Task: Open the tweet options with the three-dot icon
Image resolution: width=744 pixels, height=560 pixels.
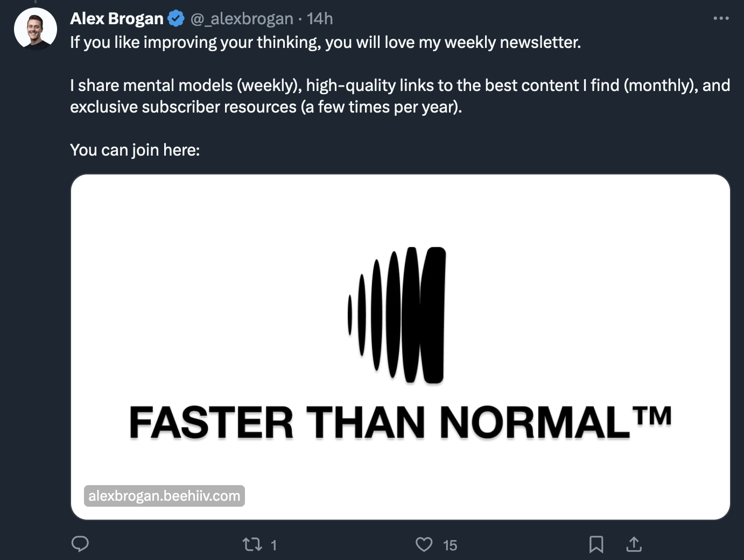Action: (721, 18)
